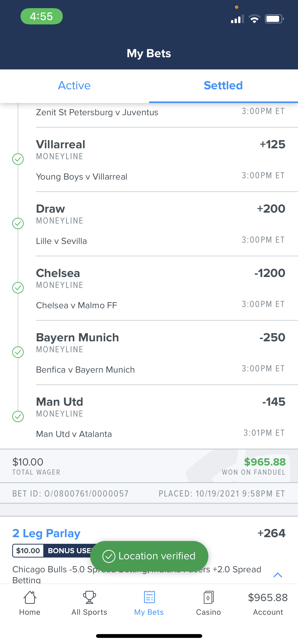The image size is (298, 644).
Task: Switch to the Active bets tab
Action: 74,86
